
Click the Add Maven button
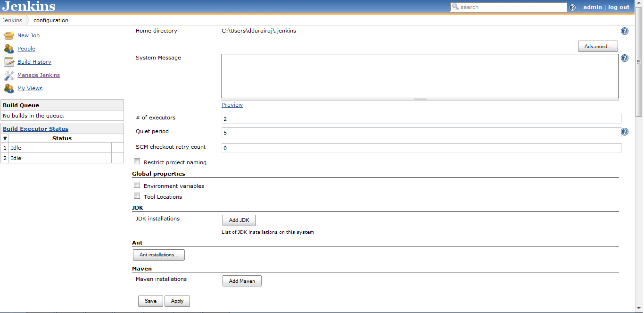[x=242, y=281]
